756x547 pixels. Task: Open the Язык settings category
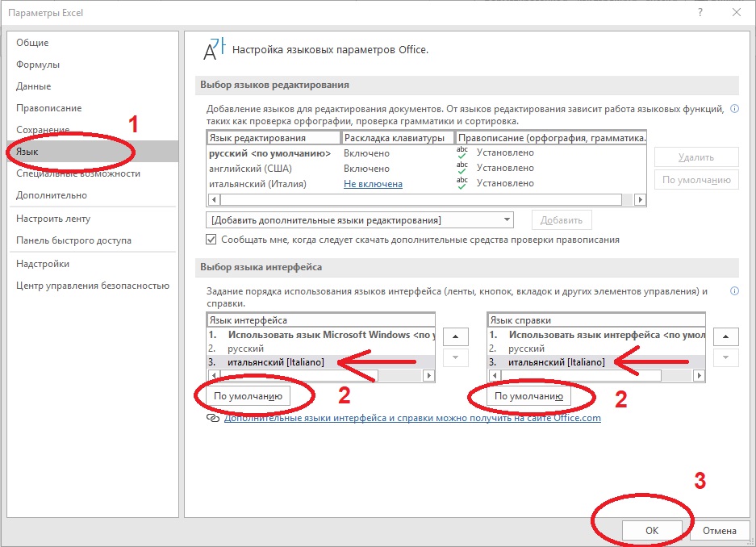[x=27, y=152]
